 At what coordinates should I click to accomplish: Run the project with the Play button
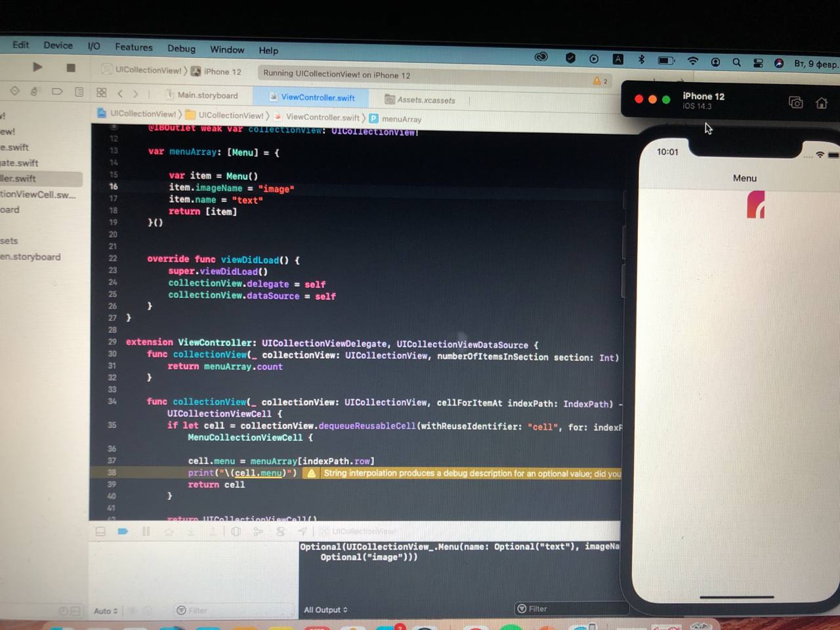(37, 67)
